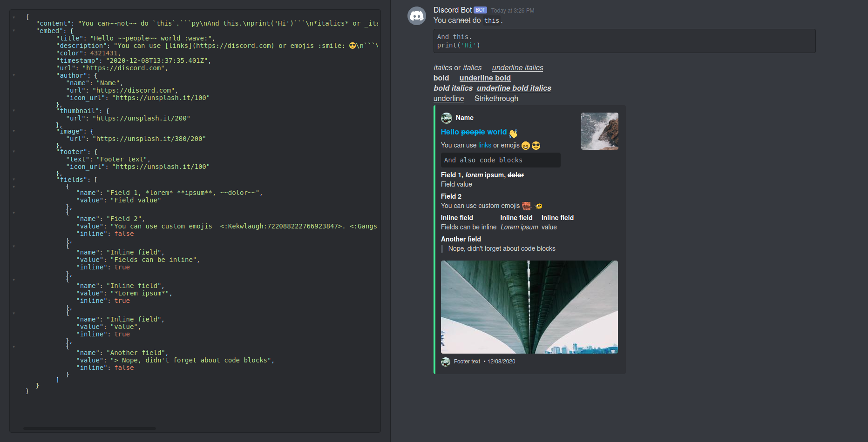Screen dimensions: 868x442
Task: Click "Footer text" in the embed footer
Action: point(467,362)
